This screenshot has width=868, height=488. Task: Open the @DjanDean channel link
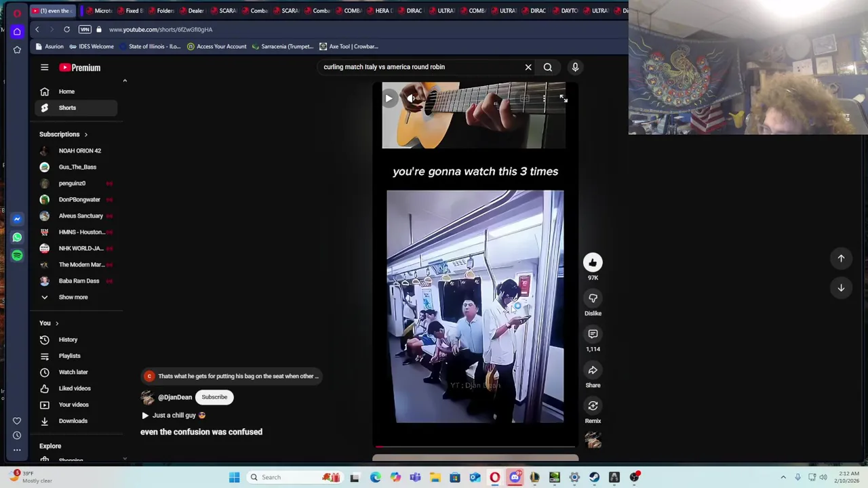pyautogui.click(x=175, y=397)
